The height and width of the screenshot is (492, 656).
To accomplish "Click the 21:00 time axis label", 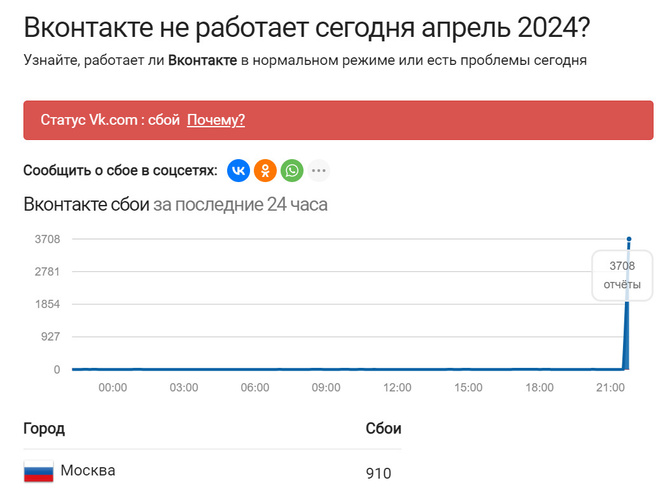I will pos(610,387).
